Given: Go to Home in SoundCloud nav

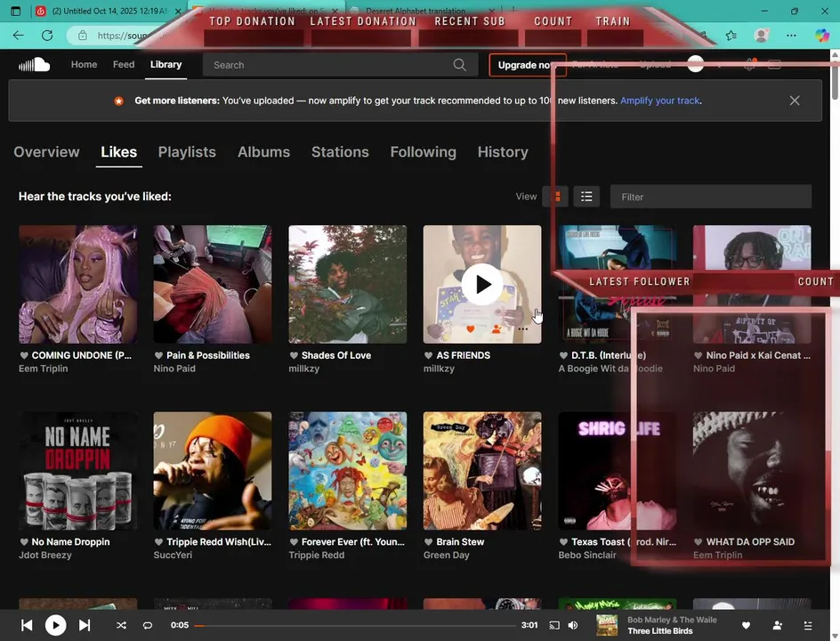Looking at the screenshot, I should (x=85, y=64).
